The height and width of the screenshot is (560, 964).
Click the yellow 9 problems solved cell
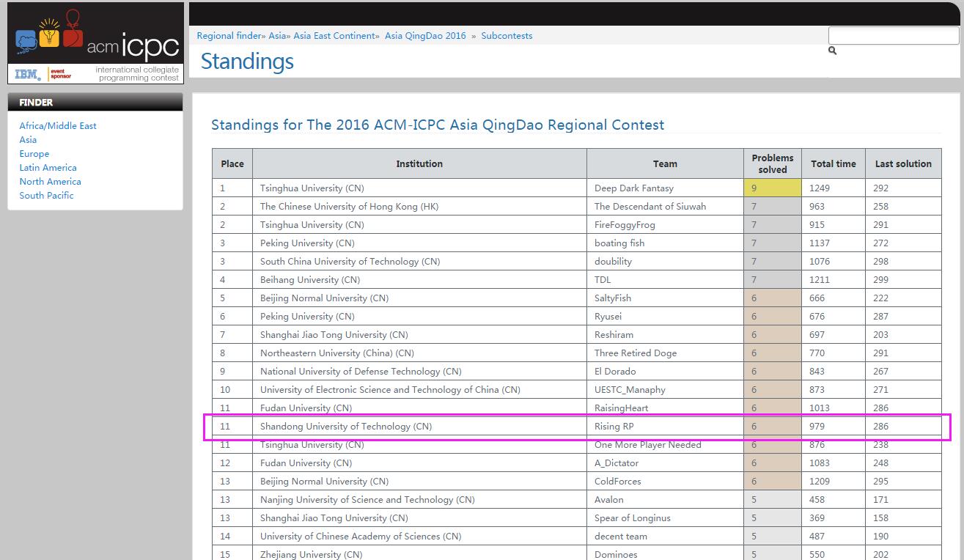(772, 188)
